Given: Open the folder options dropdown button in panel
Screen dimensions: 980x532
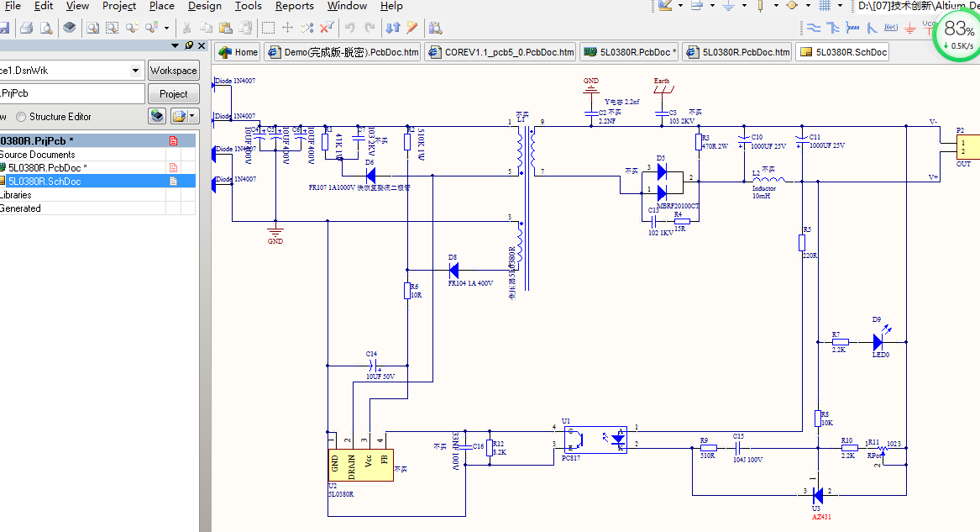Looking at the screenshot, I should pos(184,116).
